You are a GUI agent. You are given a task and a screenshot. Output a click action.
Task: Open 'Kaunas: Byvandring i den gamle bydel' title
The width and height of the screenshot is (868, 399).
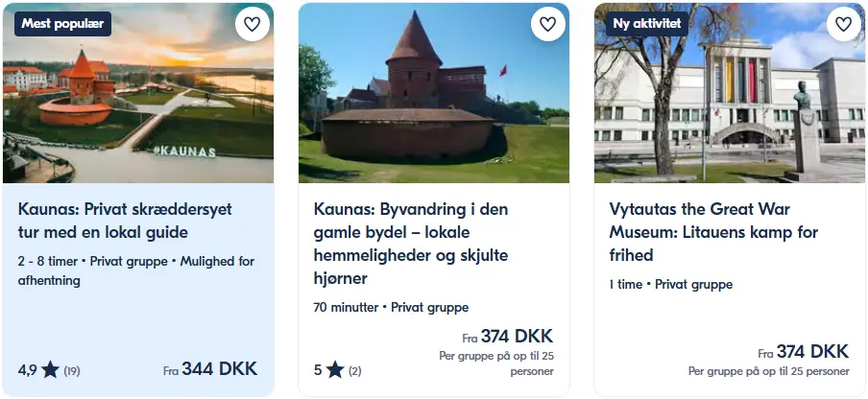coord(411,244)
